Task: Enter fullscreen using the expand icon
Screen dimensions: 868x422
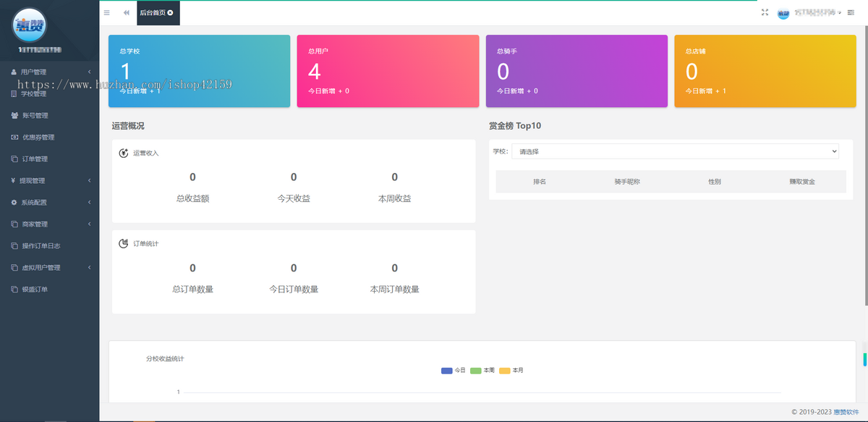Action: (765, 12)
